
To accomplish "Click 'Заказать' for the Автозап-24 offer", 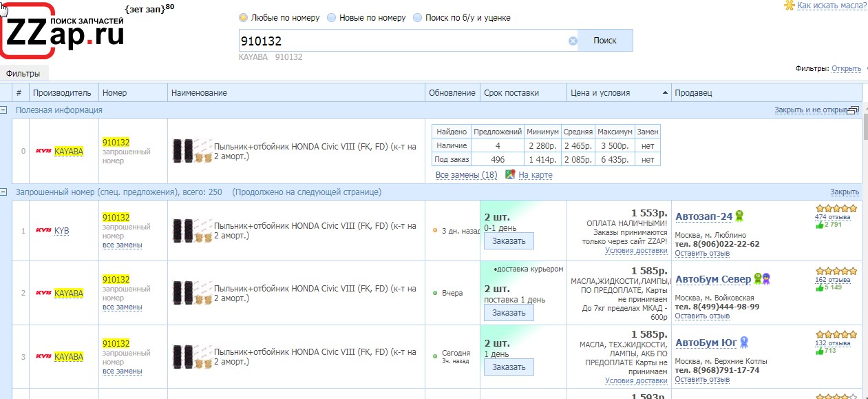I will coord(509,241).
